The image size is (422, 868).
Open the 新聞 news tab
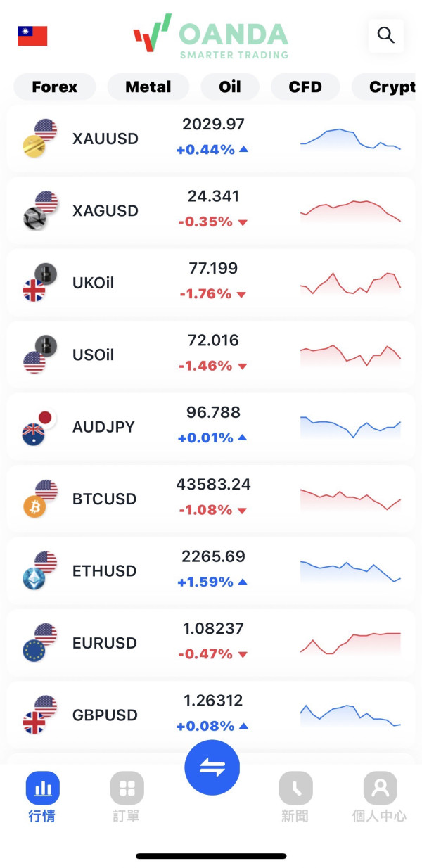click(295, 796)
